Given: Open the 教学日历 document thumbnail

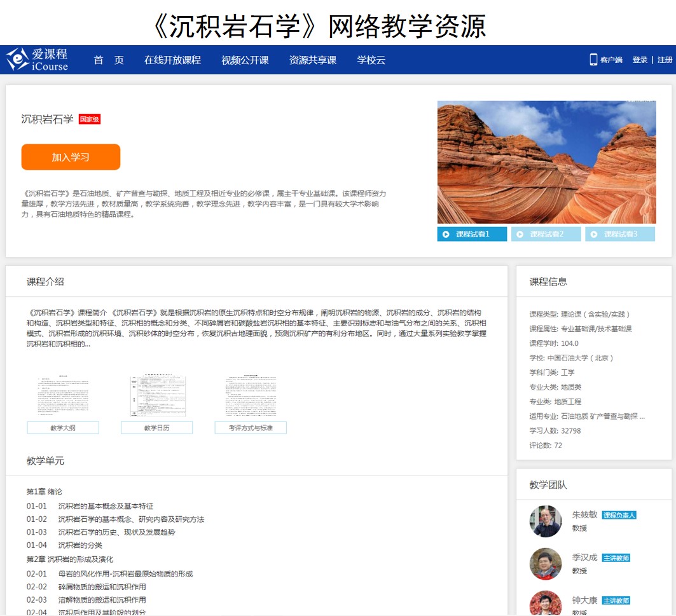Looking at the screenshot, I should pos(156,397).
